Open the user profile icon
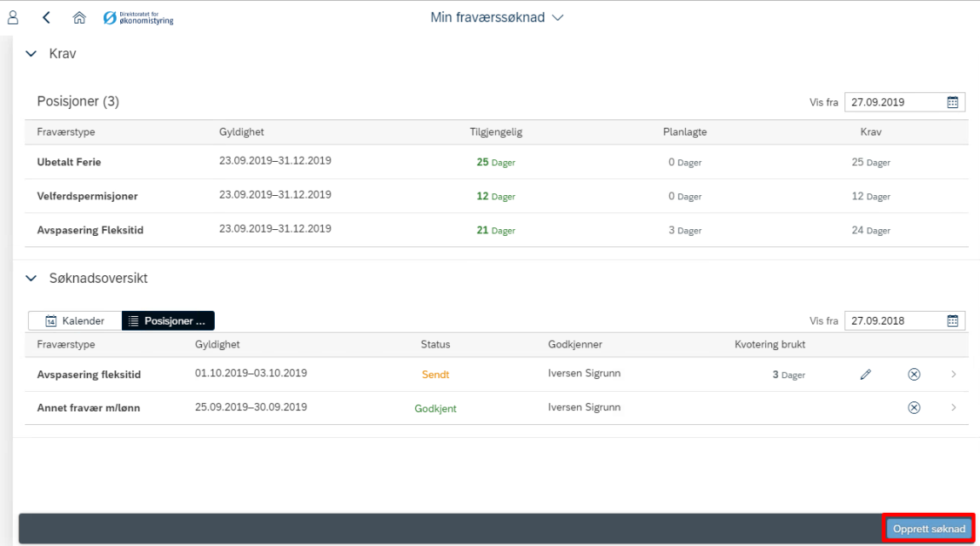The width and height of the screenshot is (980, 546). [x=13, y=18]
